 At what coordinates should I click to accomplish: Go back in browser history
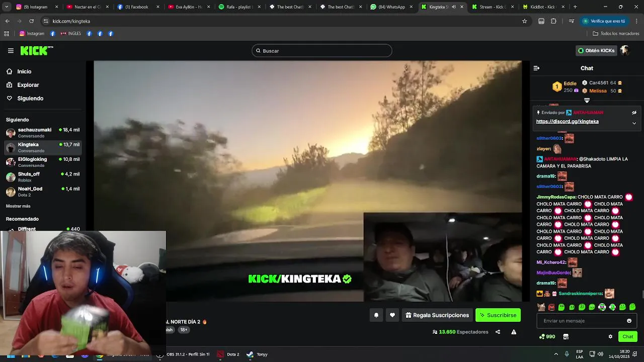(x=7, y=21)
